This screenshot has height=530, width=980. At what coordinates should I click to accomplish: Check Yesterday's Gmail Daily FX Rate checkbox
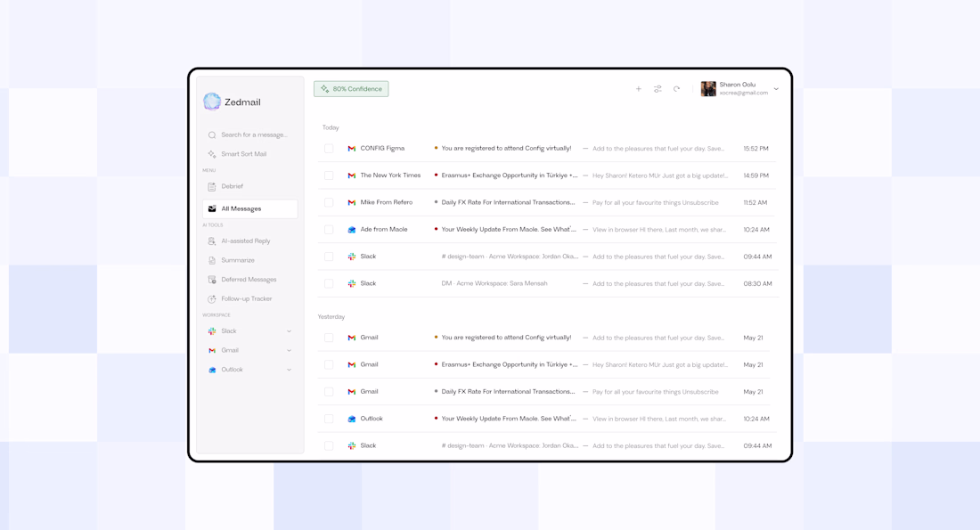pyautogui.click(x=329, y=392)
